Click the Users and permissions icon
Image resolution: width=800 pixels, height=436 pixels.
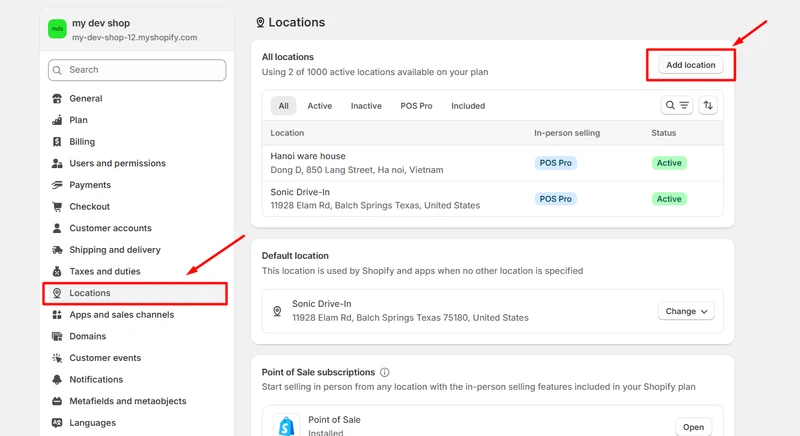coord(57,163)
